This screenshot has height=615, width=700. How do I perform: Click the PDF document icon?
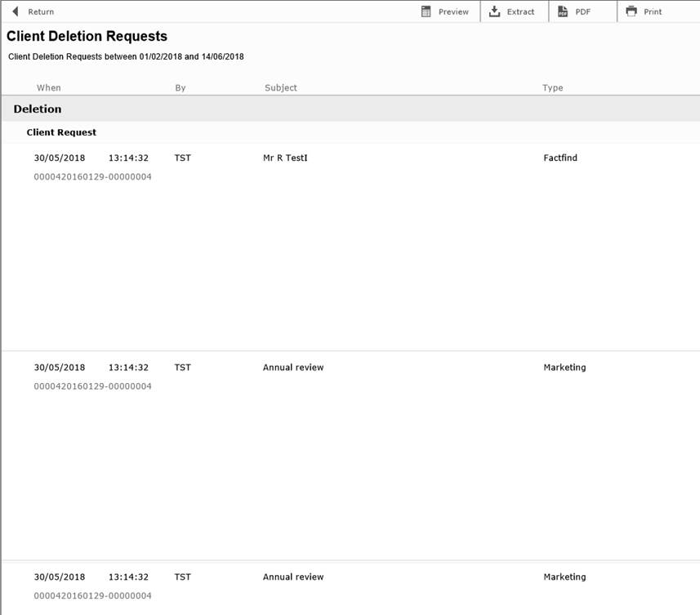[563, 11]
